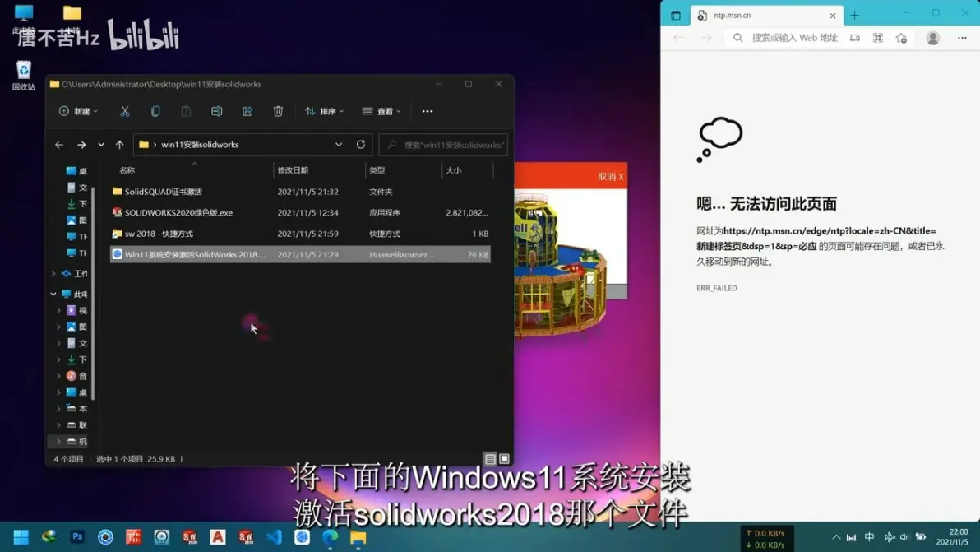Refresh the folder using the refresh icon
980x552 pixels.
pos(361,144)
